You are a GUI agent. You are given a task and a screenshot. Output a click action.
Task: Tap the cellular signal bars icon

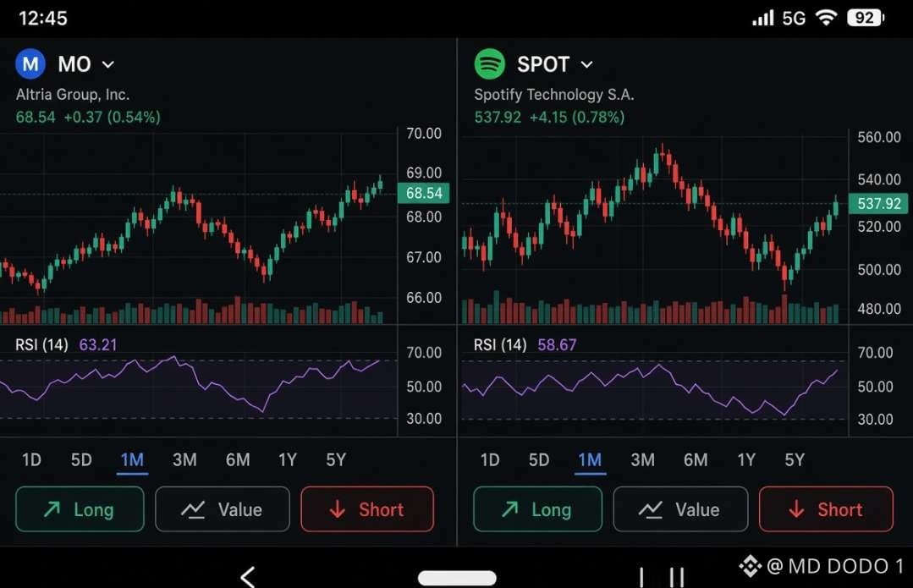coord(762,18)
